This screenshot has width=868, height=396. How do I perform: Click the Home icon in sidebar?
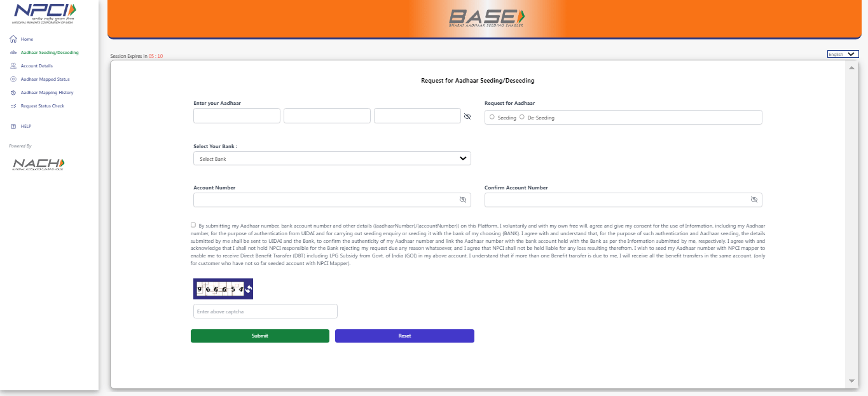click(x=13, y=39)
